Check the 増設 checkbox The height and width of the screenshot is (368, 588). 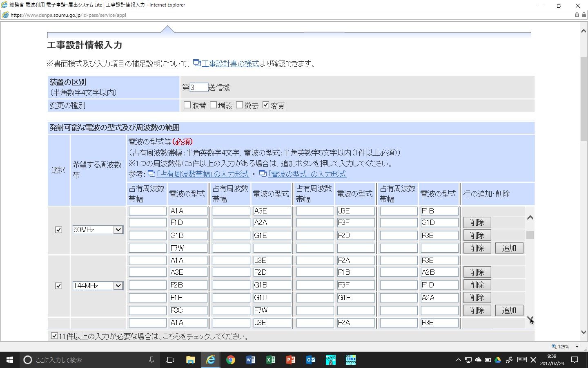[213, 105]
